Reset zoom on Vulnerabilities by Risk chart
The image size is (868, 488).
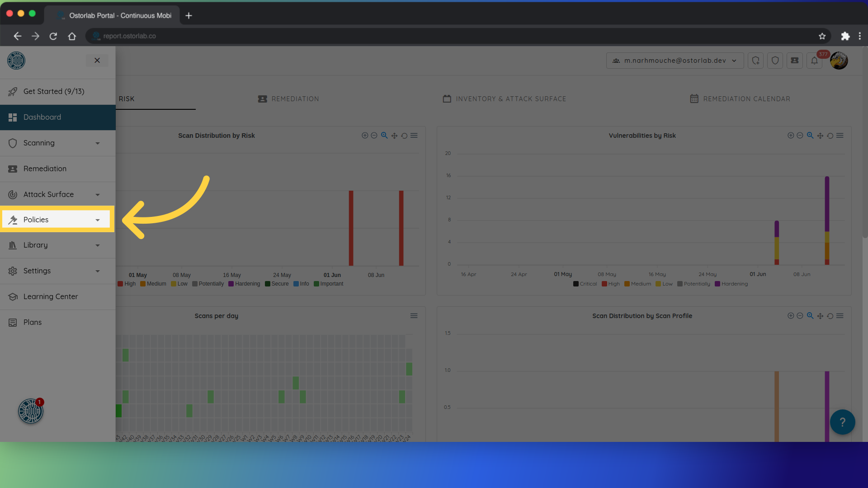[x=830, y=136]
